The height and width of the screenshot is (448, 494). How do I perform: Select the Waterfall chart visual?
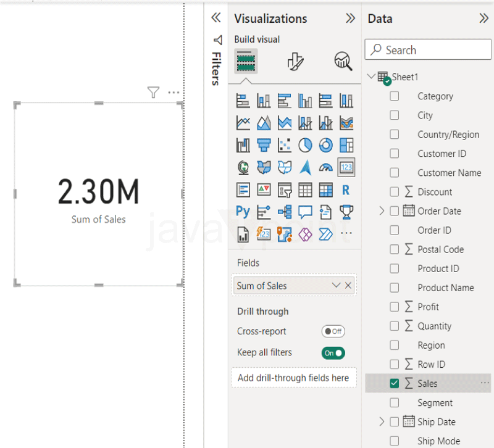243,145
